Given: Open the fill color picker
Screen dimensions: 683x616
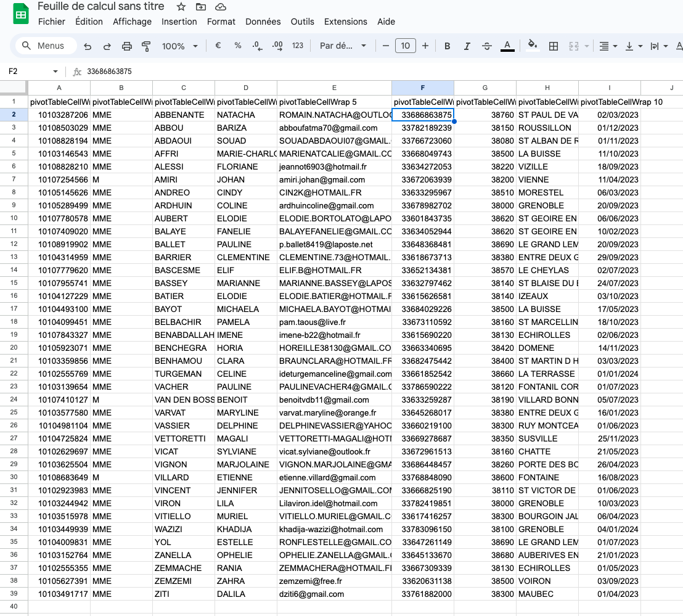Looking at the screenshot, I should coord(533,46).
